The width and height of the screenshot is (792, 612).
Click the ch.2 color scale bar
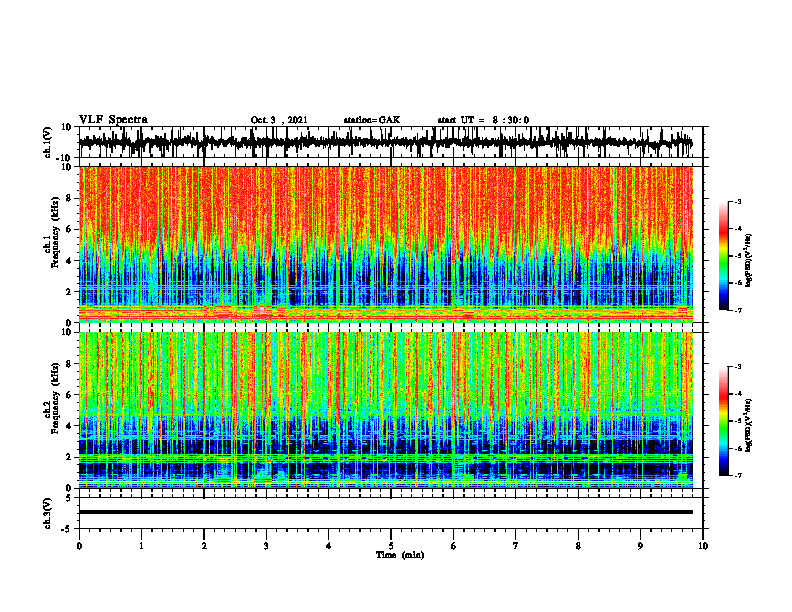[x=723, y=421]
